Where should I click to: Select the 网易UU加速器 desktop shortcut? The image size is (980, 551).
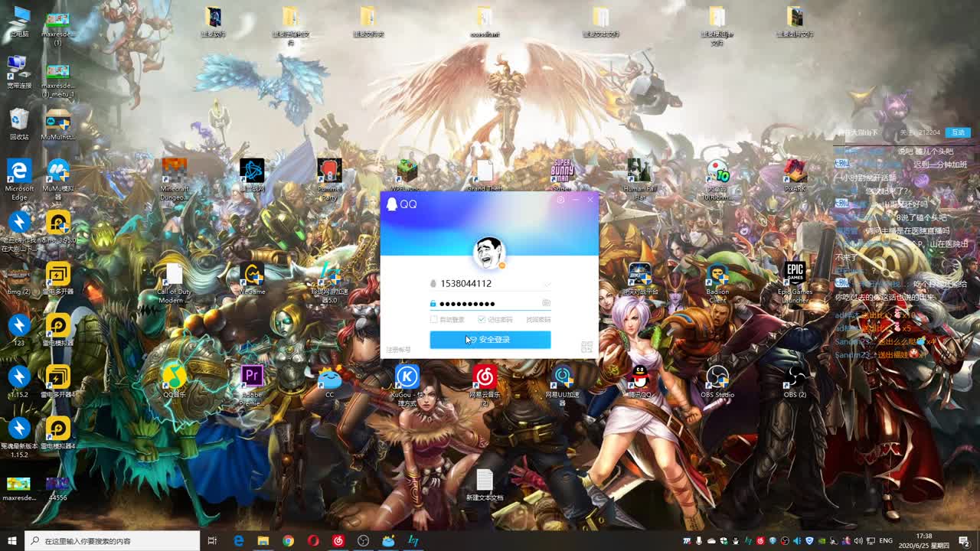[563, 386]
